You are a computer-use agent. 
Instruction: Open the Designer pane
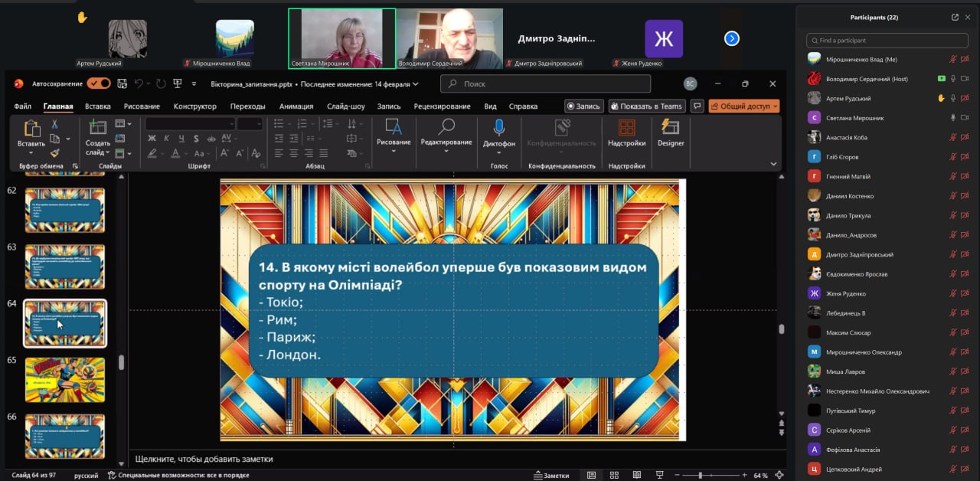[671, 128]
